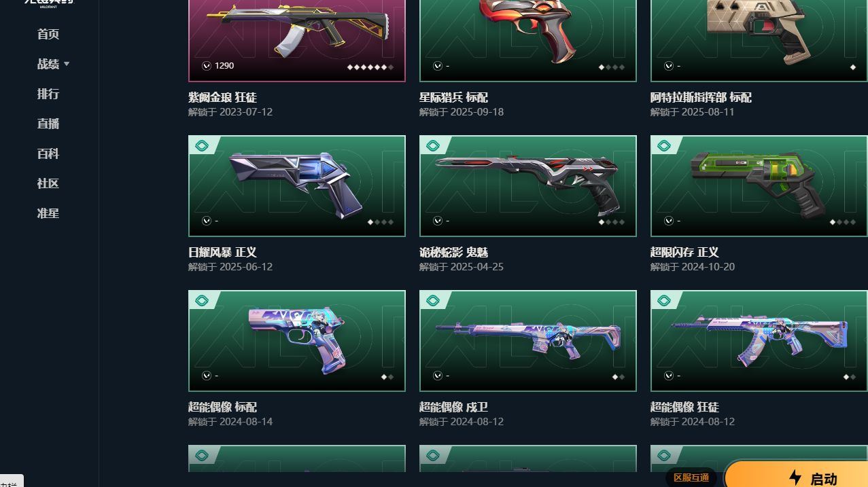The image size is (868, 487).
Task: Open the 星际猎兵 标配 skin thumbnail
Action: pyautogui.click(x=528, y=41)
